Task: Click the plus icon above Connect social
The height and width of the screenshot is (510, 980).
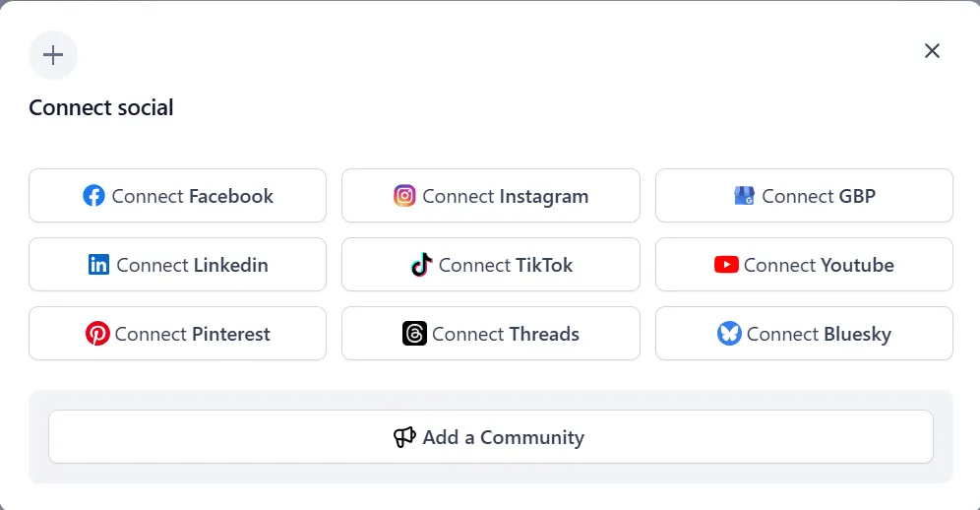Action: 53,55
